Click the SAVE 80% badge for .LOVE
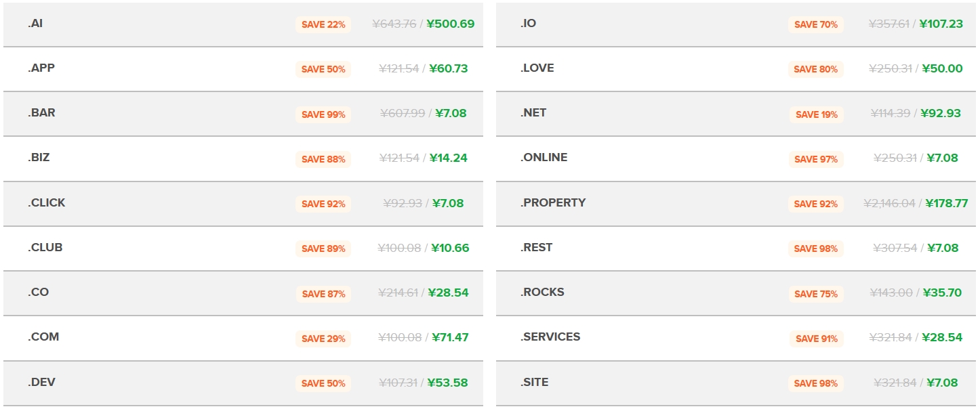Screen dimensions: 980x409 [x=816, y=69]
